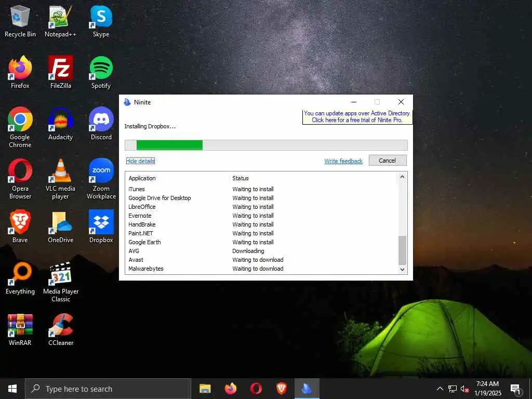
Task: Select the Dropbox desktop shortcut
Action: click(x=101, y=227)
